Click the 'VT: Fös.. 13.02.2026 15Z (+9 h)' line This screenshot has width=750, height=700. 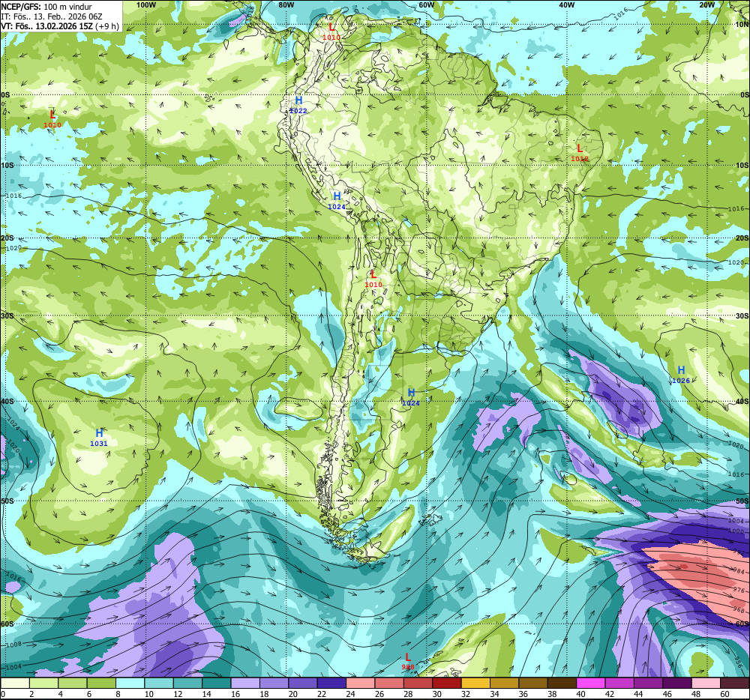click(60, 25)
